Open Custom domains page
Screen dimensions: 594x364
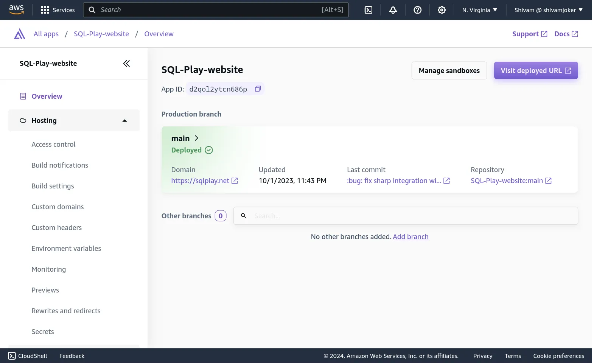58,207
